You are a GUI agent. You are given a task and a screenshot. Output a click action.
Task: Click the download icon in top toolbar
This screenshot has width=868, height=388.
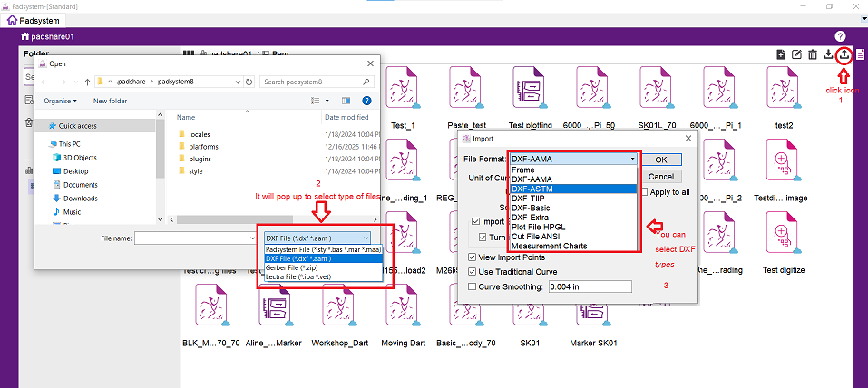click(x=828, y=54)
